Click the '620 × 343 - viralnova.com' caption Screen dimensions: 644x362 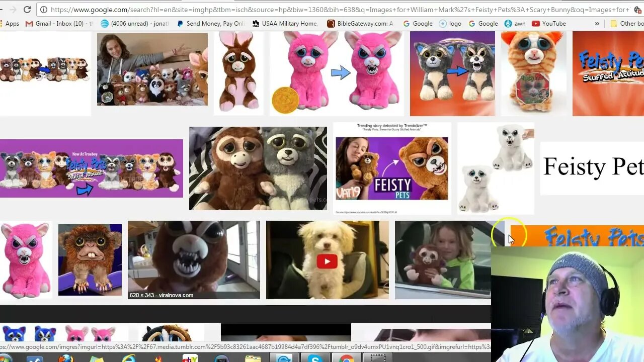pyautogui.click(x=162, y=295)
